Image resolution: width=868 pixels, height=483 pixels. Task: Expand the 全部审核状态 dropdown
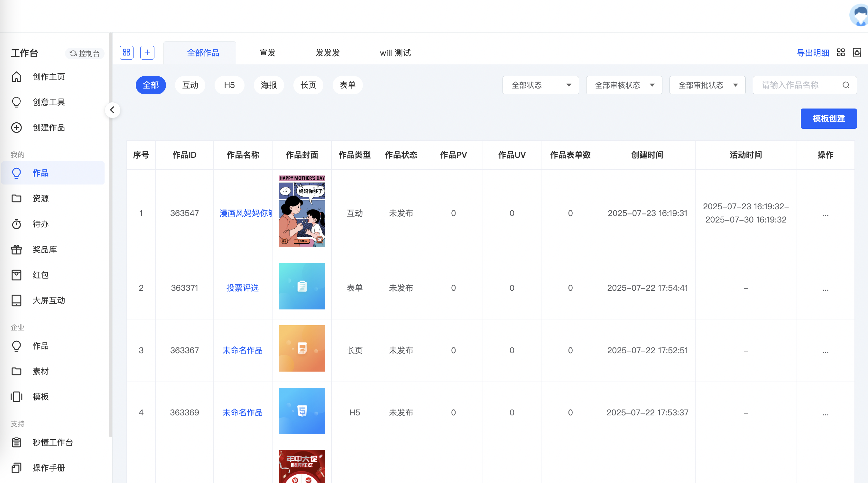pos(624,85)
